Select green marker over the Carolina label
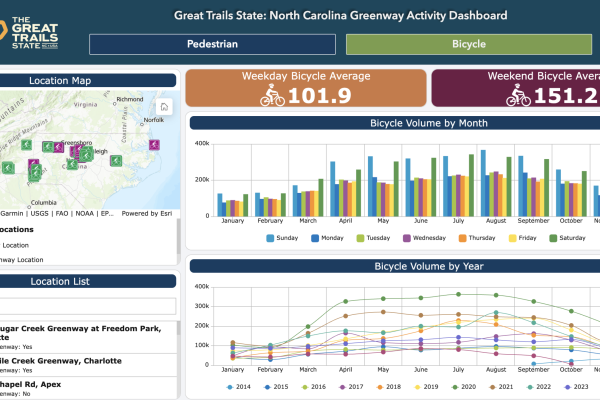The height and width of the screenshot is (400, 600). click(x=72, y=164)
